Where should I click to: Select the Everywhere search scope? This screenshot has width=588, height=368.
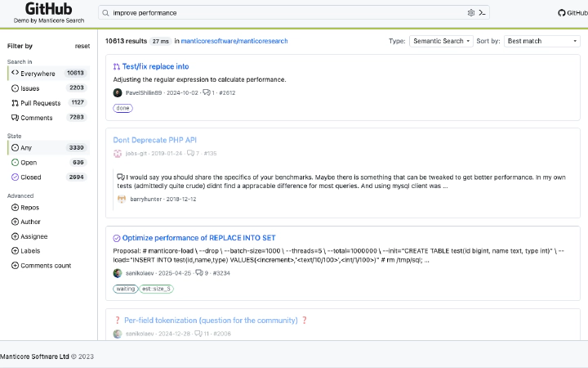click(x=49, y=74)
